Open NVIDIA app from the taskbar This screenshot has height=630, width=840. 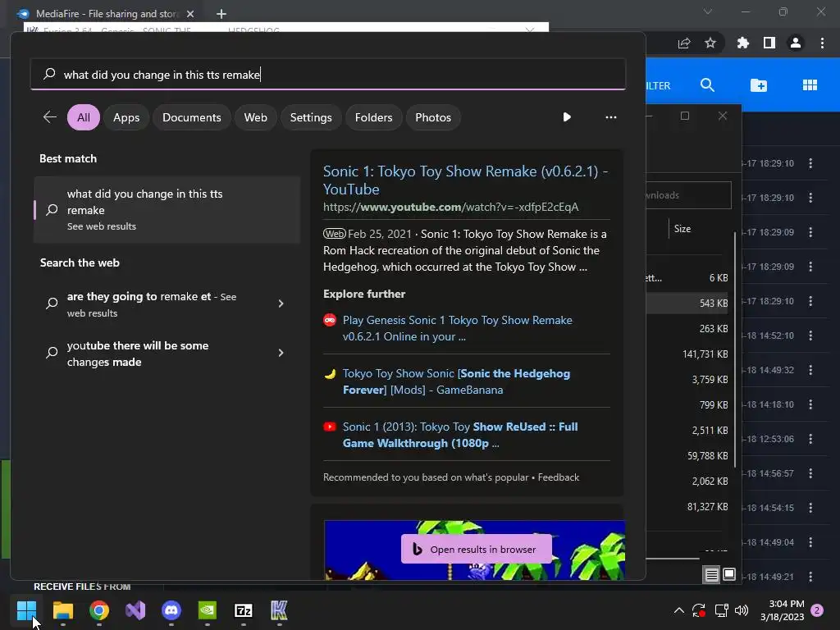[x=208, y=610]
